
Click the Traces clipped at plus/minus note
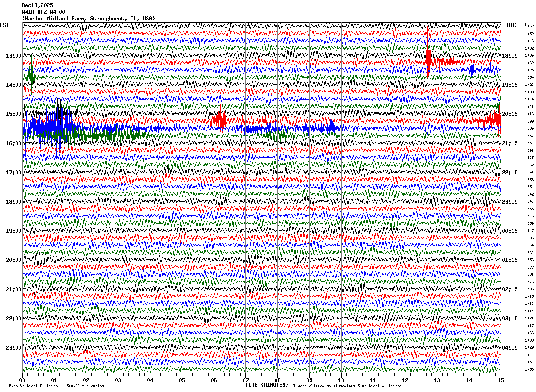[347, 386]
